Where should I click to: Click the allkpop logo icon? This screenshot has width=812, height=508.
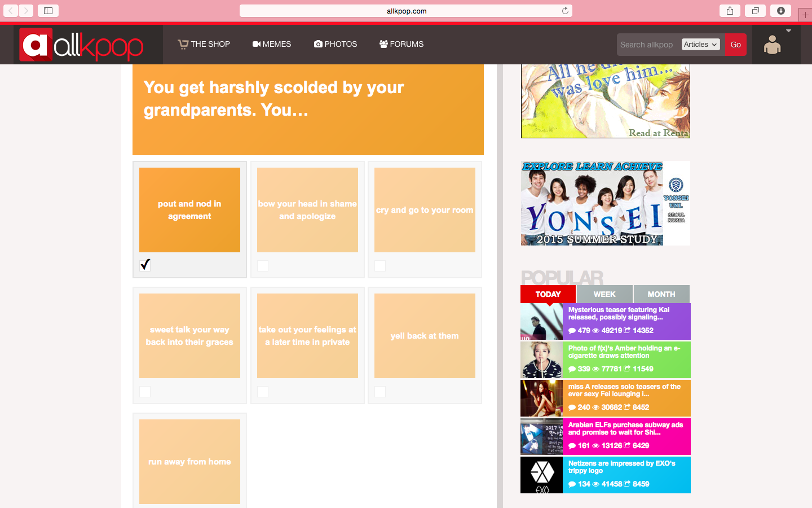click(x=36, y=45)
